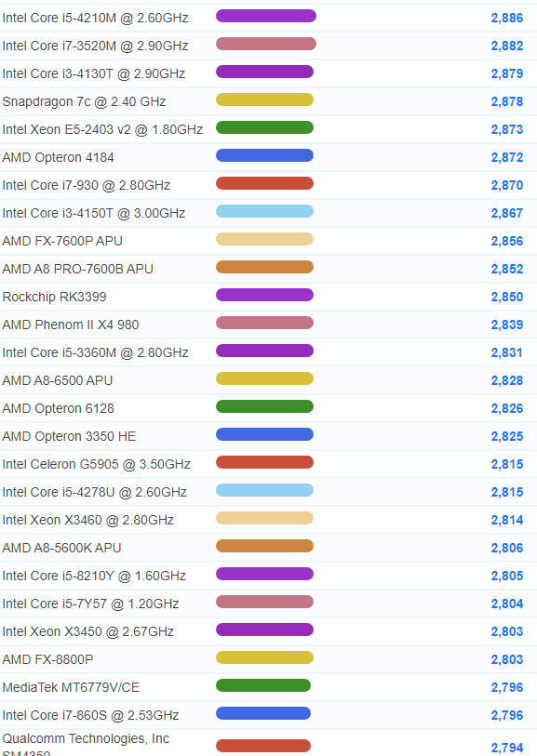The height and width of the screenshot is (756, 537).
Task: Select the AMD FX-8800P entry
Action: (x=47, y=660)
